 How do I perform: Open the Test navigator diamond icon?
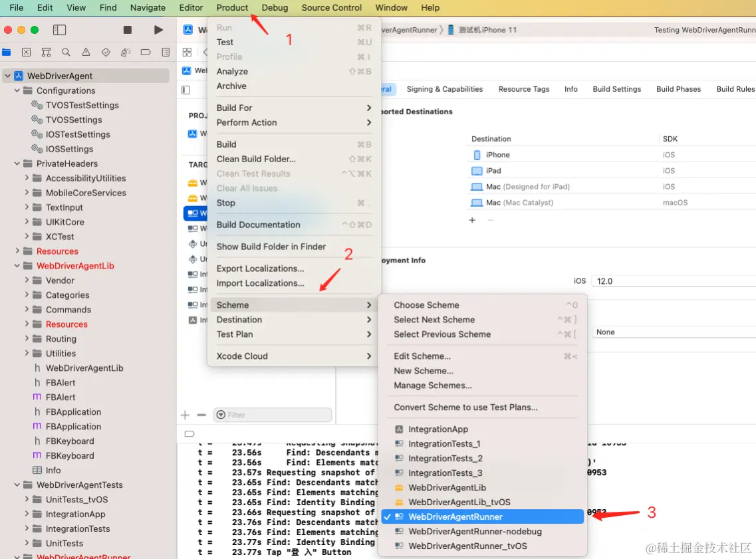tap(106, 52)
